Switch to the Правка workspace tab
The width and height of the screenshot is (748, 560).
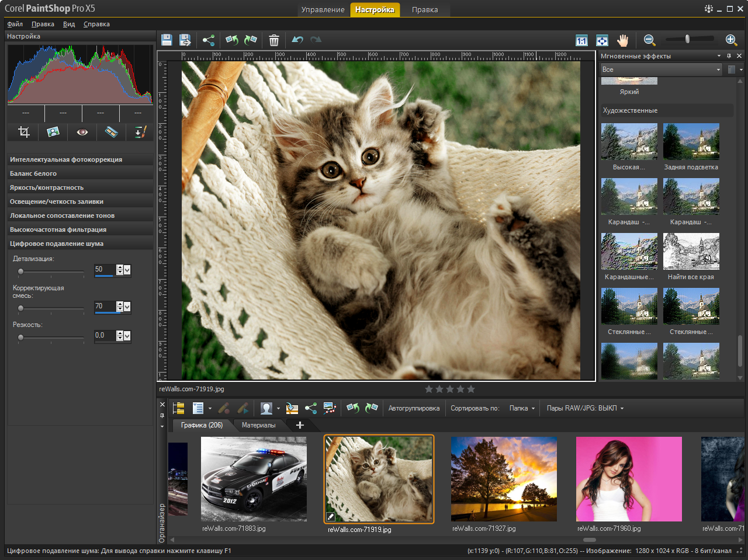425,9
